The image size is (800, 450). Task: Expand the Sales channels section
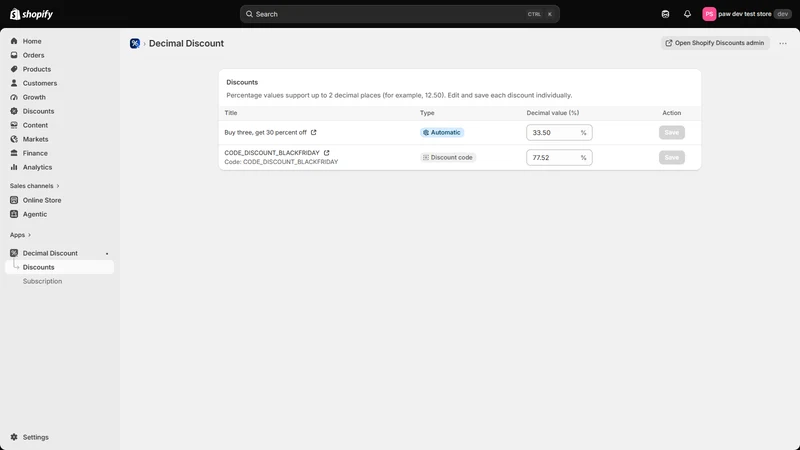point(35,186)
